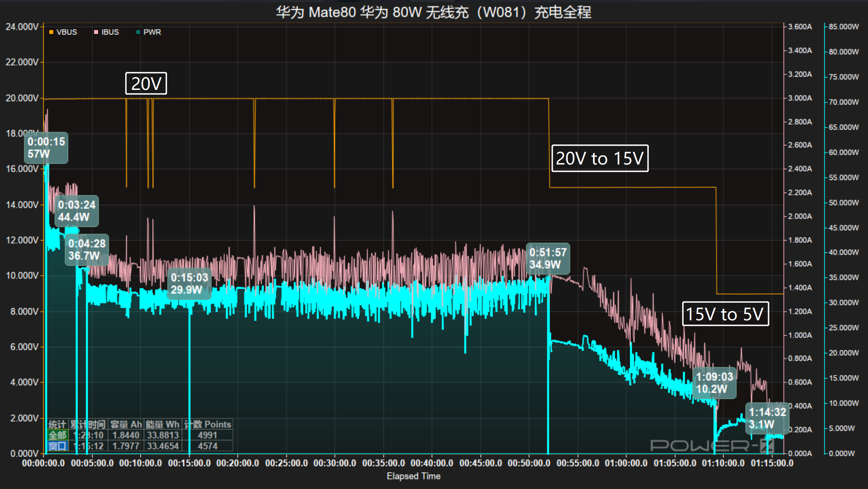
Task: Click the '20V to 15V' annotation box
Action: pos(599,158)
